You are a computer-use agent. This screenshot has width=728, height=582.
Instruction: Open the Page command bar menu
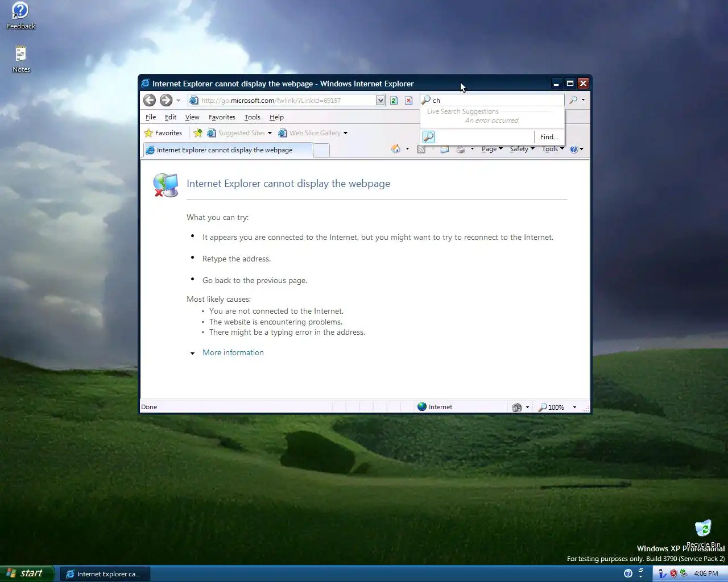tap(492, 149)
